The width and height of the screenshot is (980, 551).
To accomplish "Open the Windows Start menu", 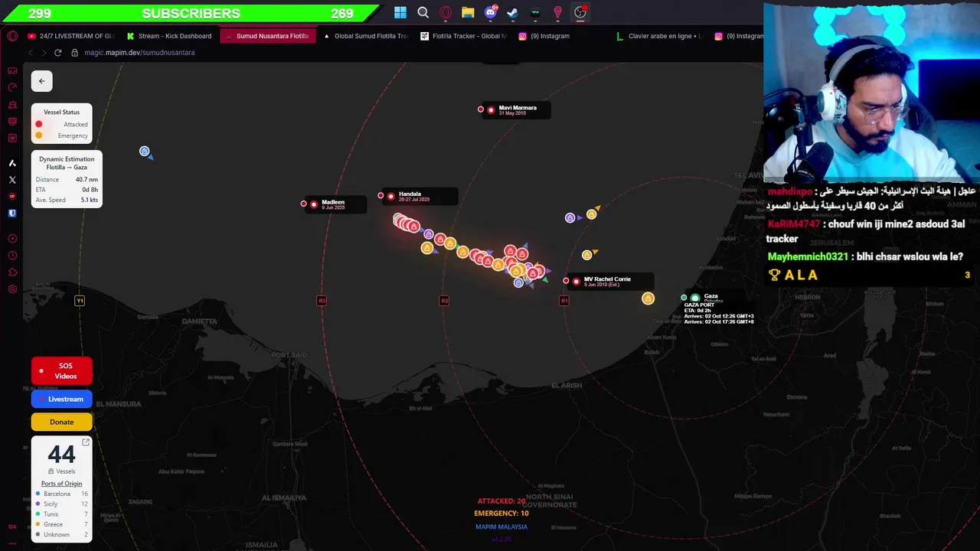I will point(400,12).
